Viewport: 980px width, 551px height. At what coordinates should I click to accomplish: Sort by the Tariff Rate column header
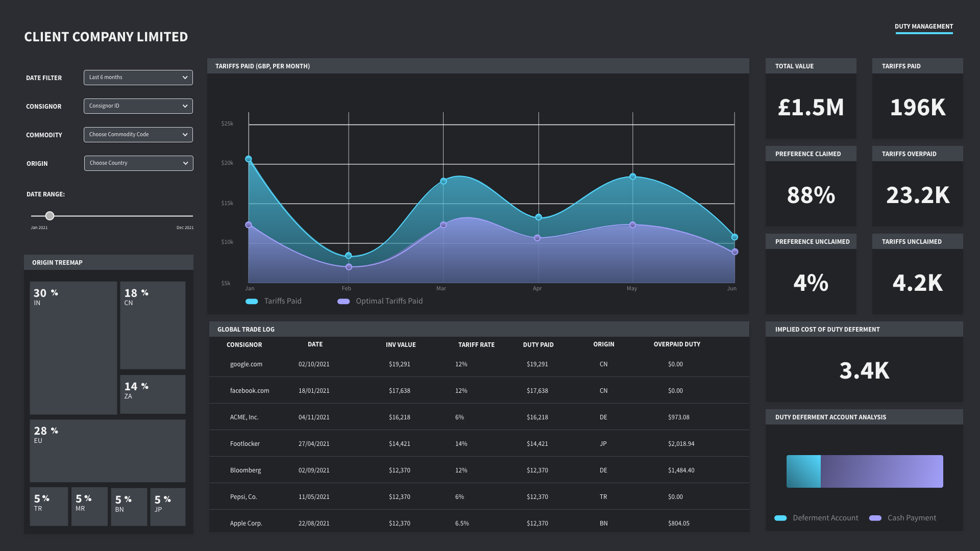476,345
